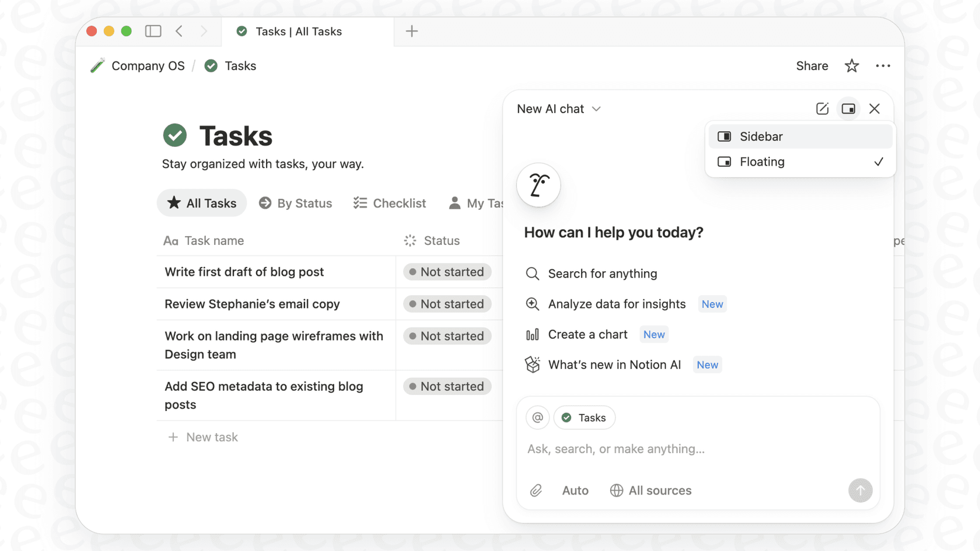Select the Floating display mode option
The height and width of the screenshot is (551, 980).
point(762,162)
